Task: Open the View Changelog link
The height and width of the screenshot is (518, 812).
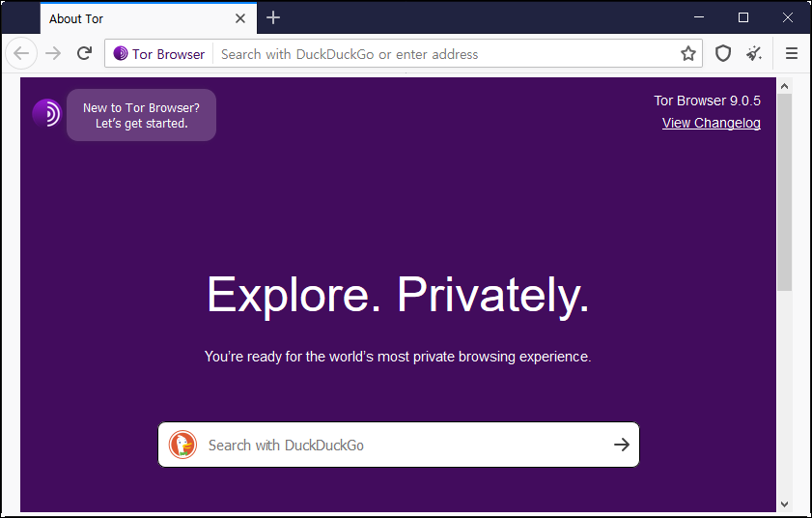Action: (x=711, y=123)
